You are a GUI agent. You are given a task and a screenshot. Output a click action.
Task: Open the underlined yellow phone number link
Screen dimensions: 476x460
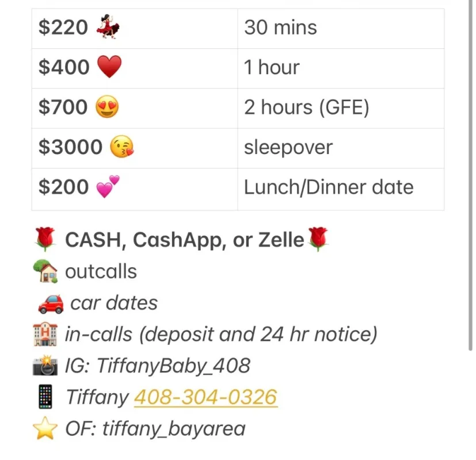(x=205, y=397)
